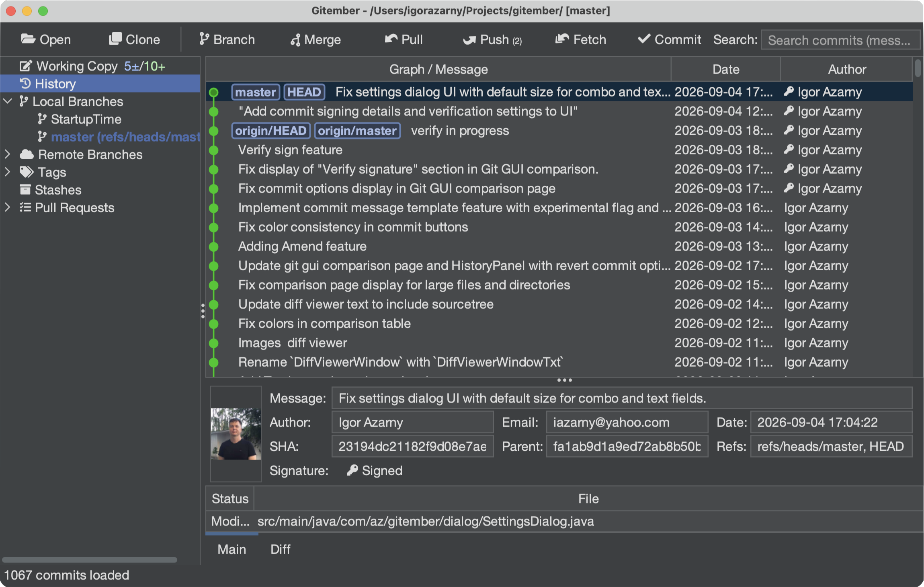
Task: Click the Stashes archive icon
Action: tap(25, 189)
